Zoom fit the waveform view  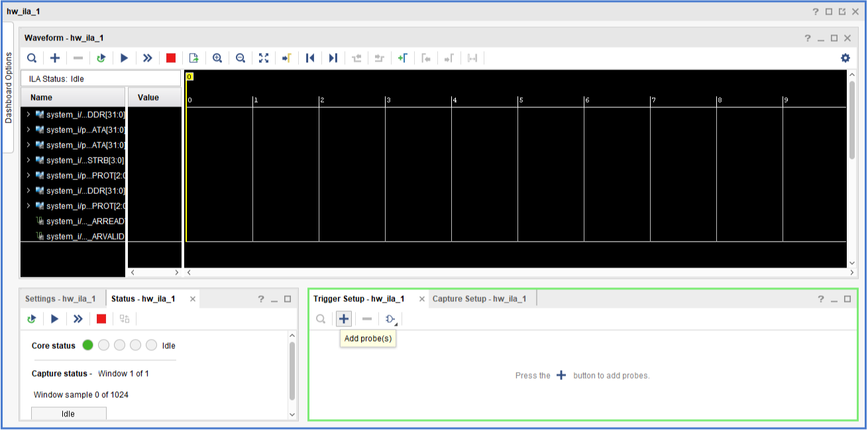[x=264, y=58]
